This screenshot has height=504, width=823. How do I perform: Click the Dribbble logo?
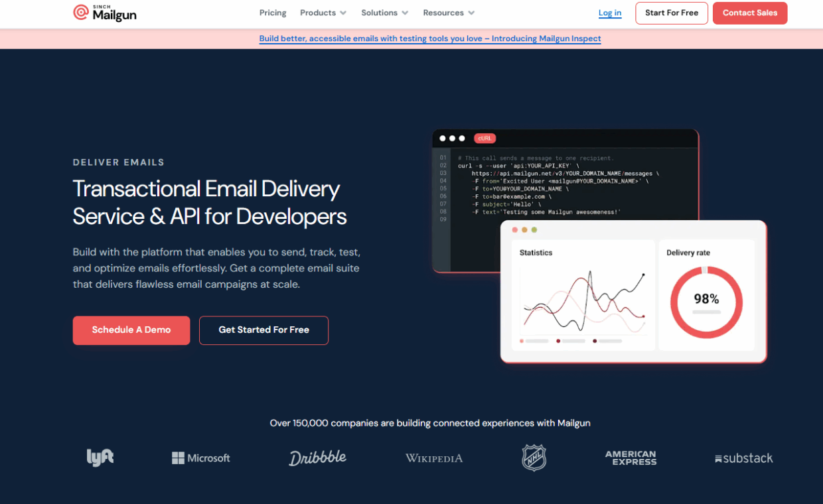pyautogui.click(x=317, y=458)
